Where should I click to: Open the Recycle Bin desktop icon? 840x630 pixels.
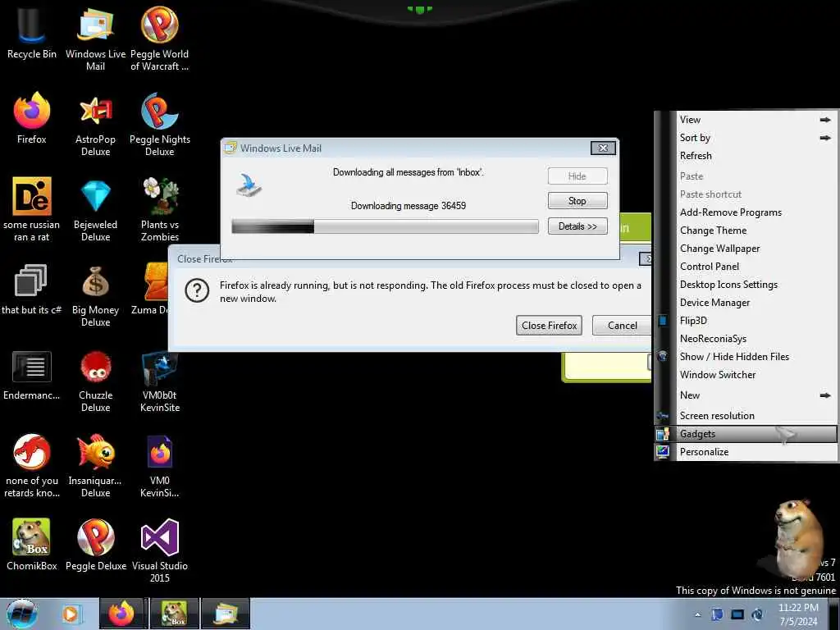32,33
